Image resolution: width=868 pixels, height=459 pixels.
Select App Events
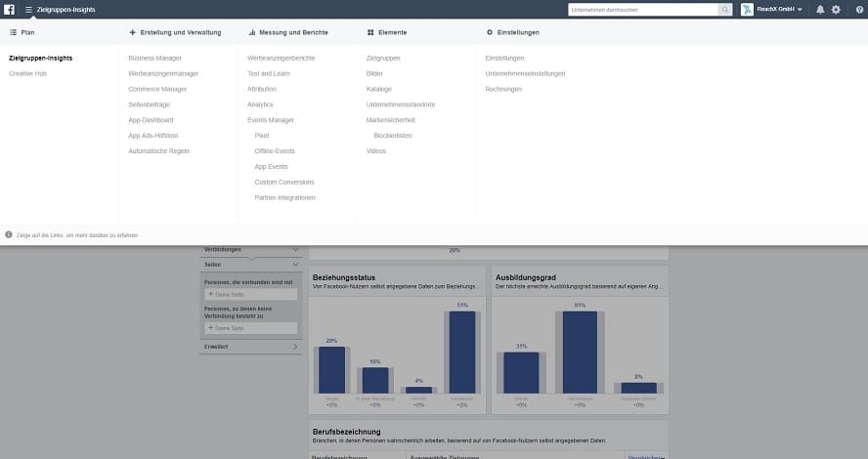pyautogui.click(x=272, y=166)
